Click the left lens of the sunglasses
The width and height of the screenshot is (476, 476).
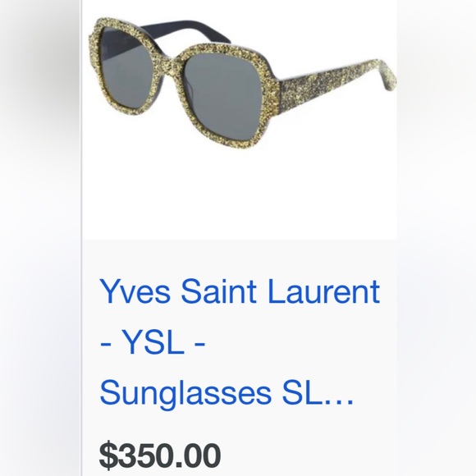pyautogui.click(x=124, y=67)
